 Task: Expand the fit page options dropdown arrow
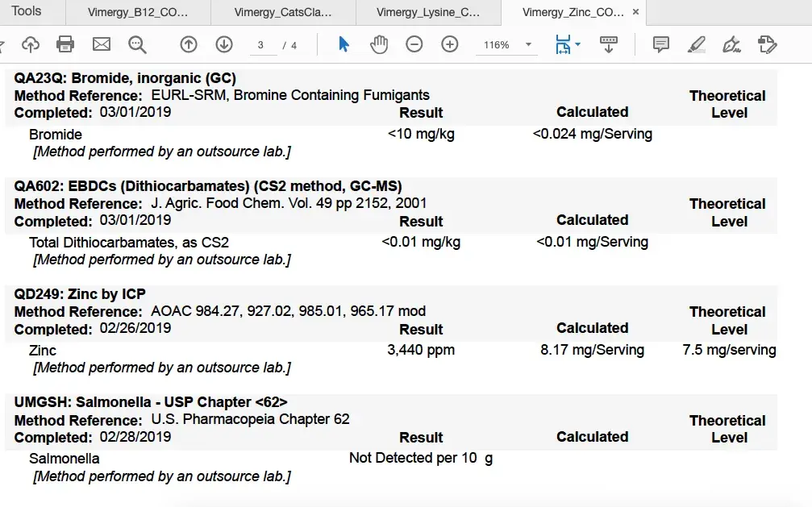click(578, 45)
